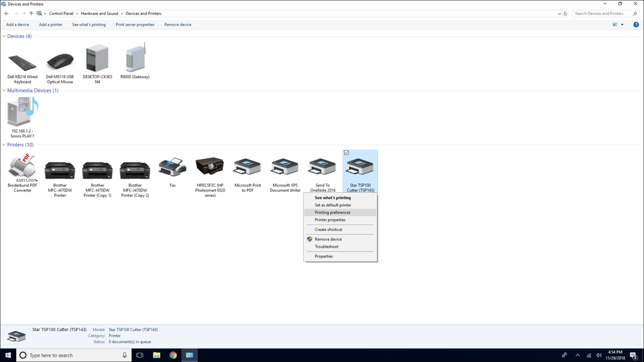Screen dimensions: 644x362
Task: Select the Brother MFC-J470DW Printer (Copy 2)
Action: (135, 170)
